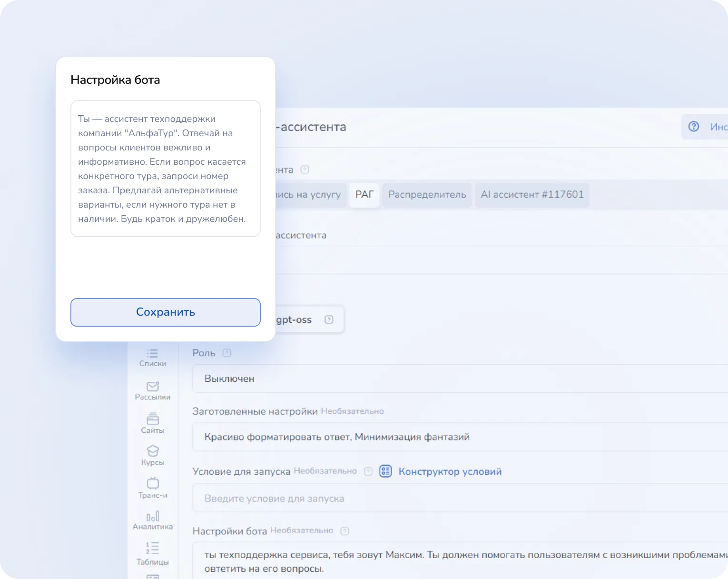Viewport: 728px width, 579px height.
Task: Select the AI ассистент #117601 tab
Action: pyautogui.click(x=532, y=195)
